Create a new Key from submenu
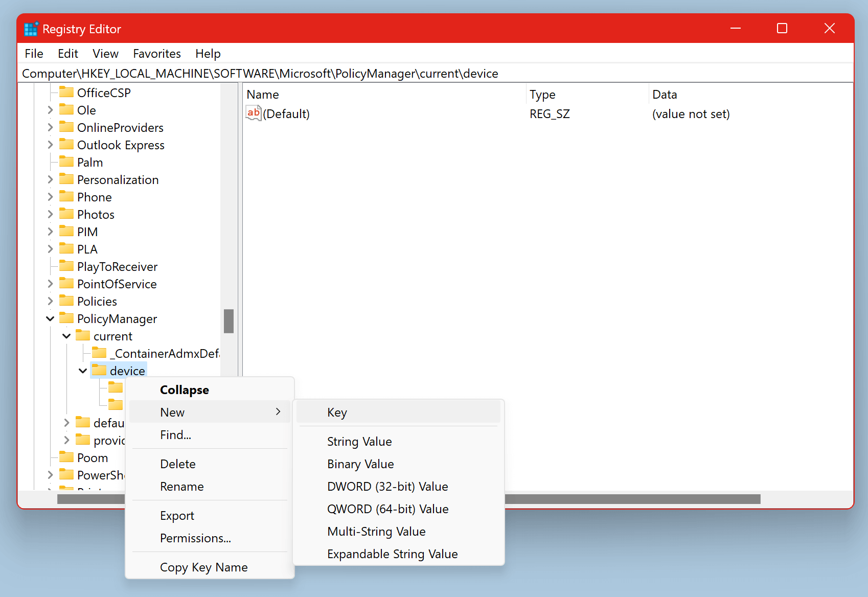 pyautogui.click(x=398, y=412)
